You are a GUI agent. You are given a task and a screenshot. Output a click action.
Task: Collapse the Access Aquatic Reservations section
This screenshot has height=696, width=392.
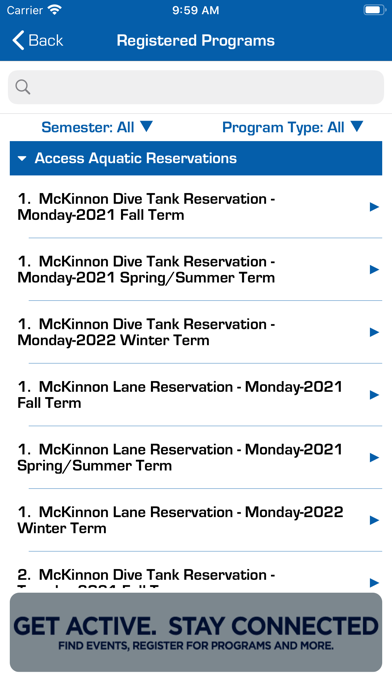coord(196,158)
